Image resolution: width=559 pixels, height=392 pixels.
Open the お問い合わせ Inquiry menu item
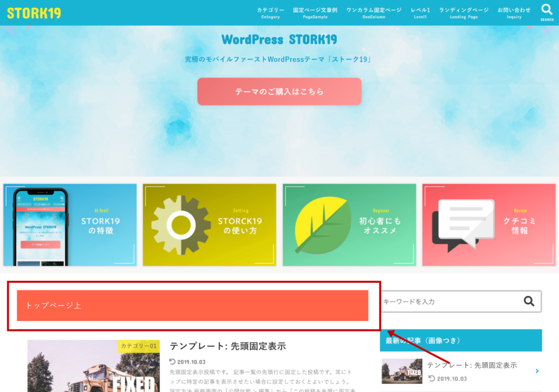[x=514, y=13]
